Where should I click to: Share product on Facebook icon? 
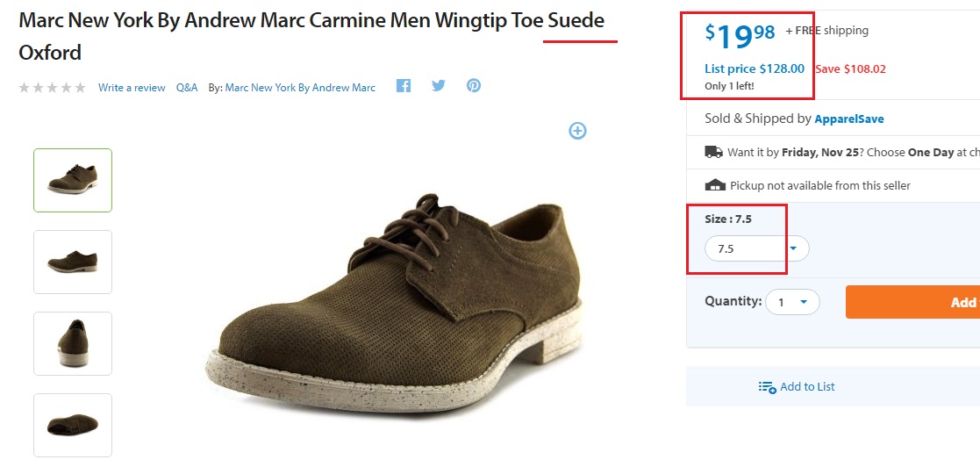(404, 86)
